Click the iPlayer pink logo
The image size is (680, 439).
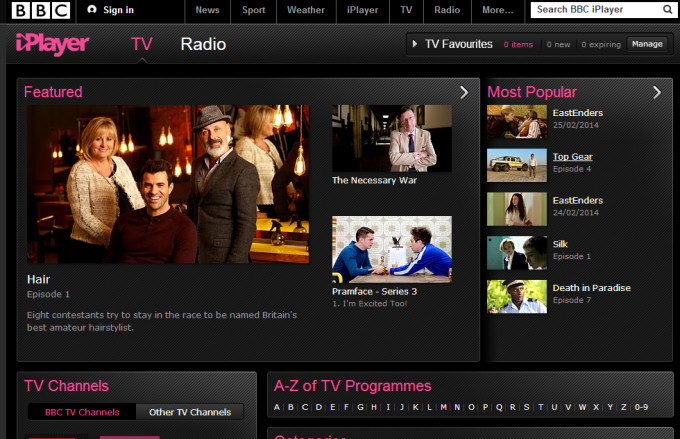[52, 44]
